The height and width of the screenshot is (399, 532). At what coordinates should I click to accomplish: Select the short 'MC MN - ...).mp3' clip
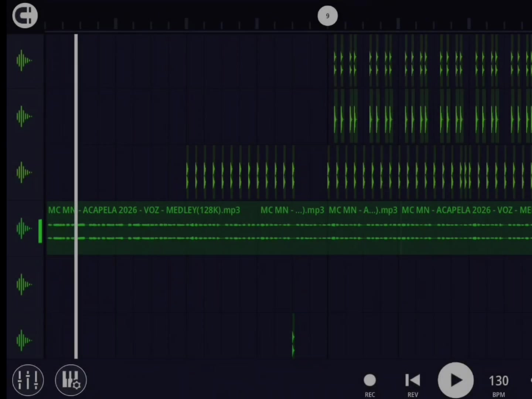(293, 228)
